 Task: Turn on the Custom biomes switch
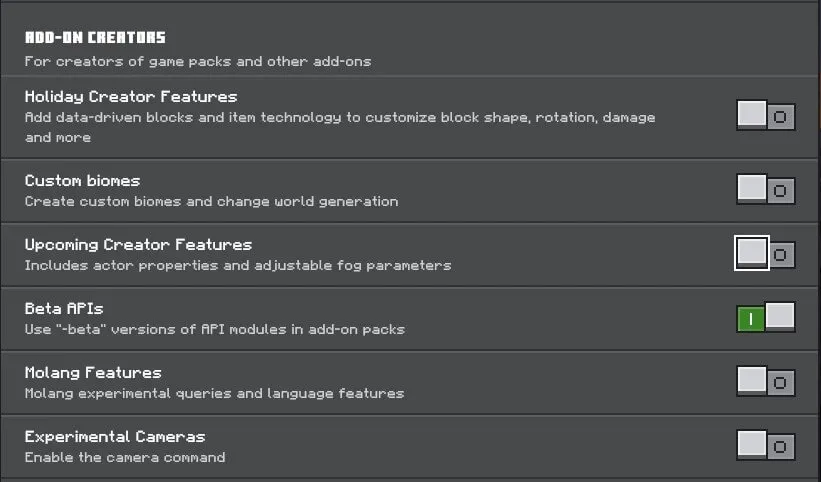pyautogui.click(x=765, y=189)
